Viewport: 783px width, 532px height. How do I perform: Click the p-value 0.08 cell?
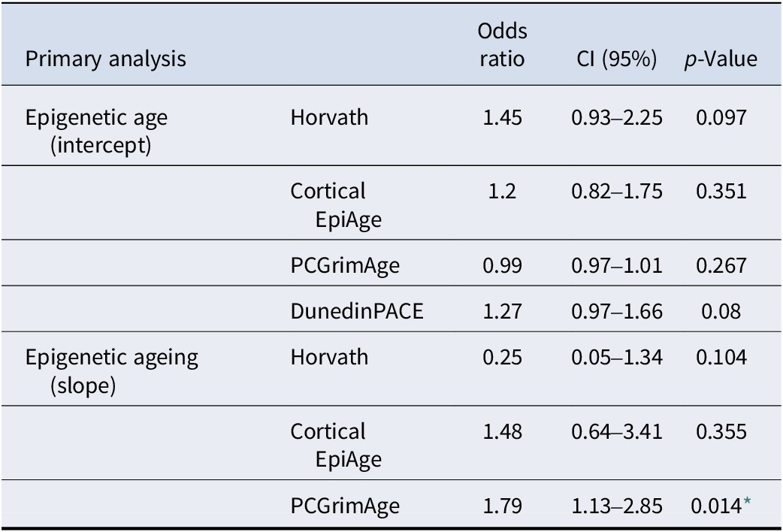721,310
